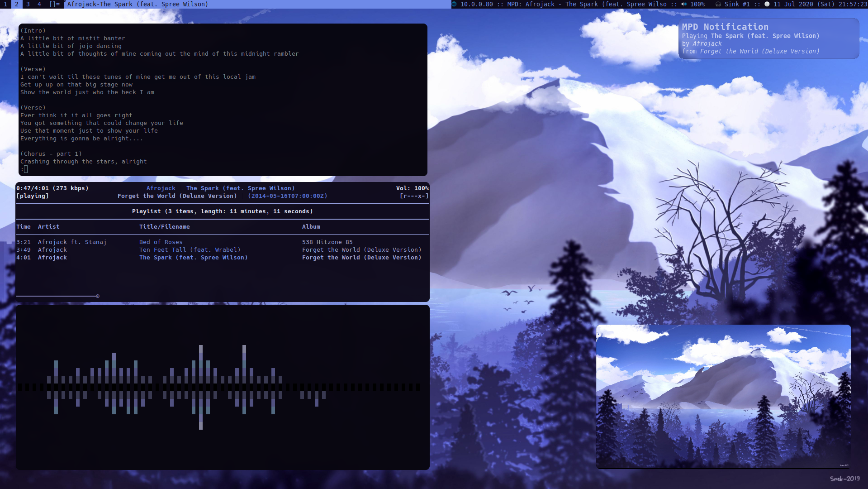This screenshot has height=489, width=868.
Task: Click the [playing] state indicator
Action: click(x=33, y=196)
